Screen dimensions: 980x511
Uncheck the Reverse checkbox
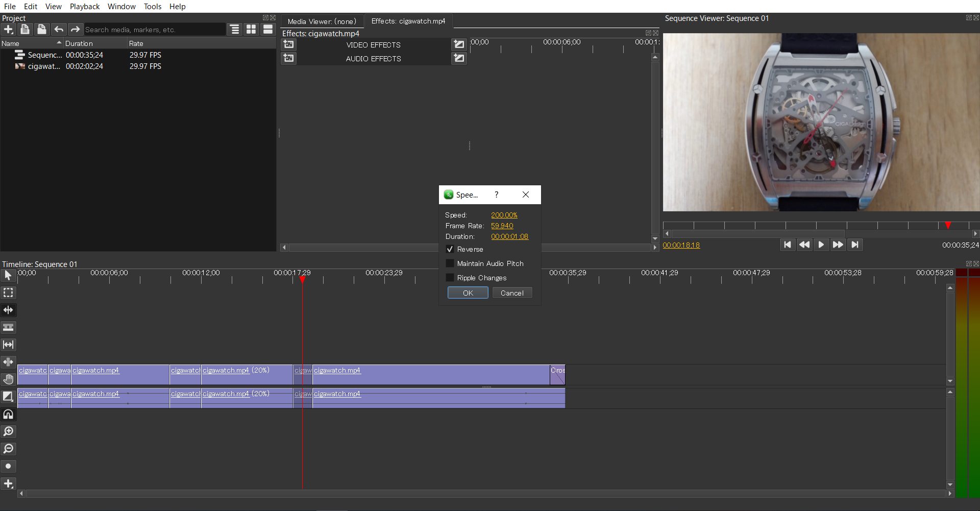[x=450, y=249]
